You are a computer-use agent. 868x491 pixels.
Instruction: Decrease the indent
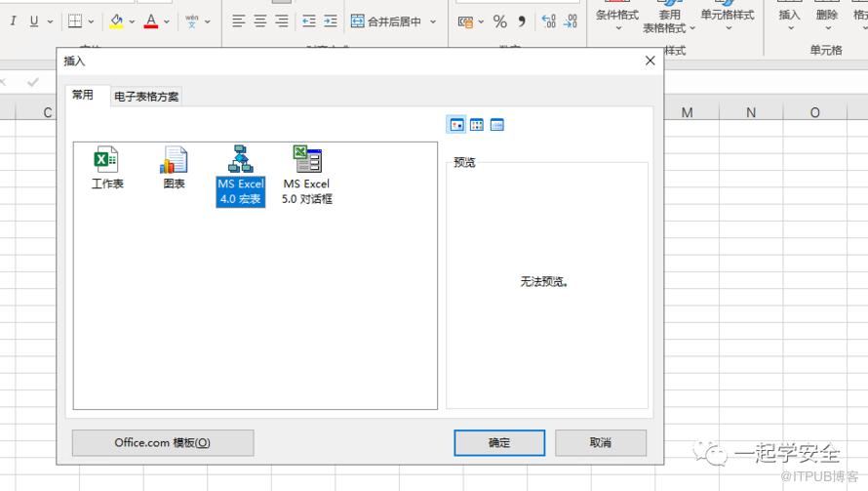(x=308, y=21)
